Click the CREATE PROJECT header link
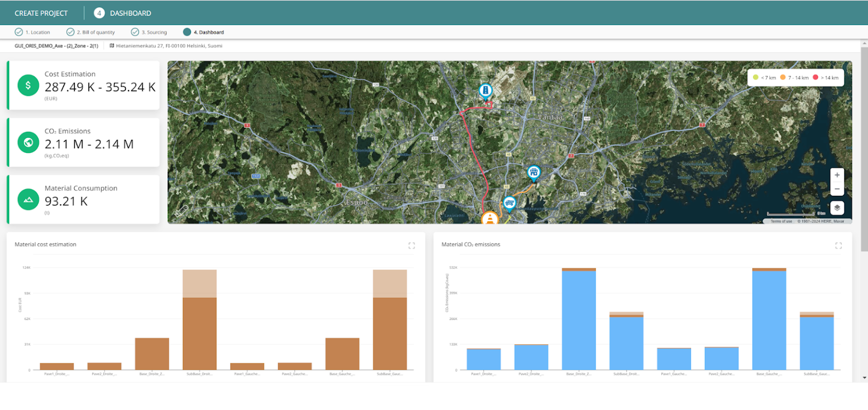 tap(41, 13)
